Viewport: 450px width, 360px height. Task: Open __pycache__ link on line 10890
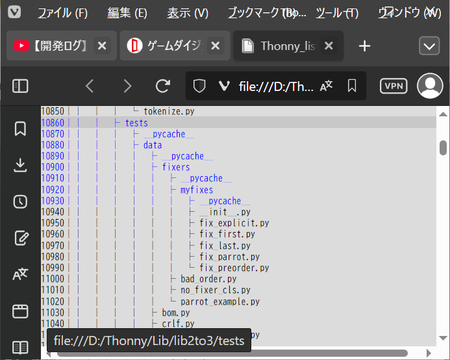point(187,156)
